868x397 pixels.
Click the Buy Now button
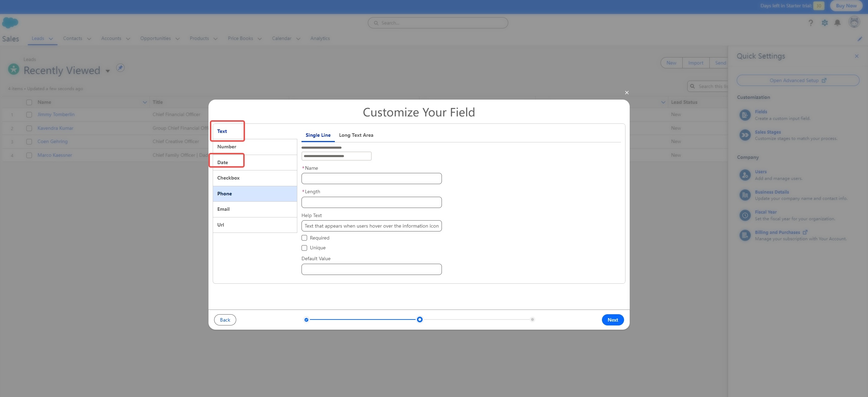(x=846, y=6)
